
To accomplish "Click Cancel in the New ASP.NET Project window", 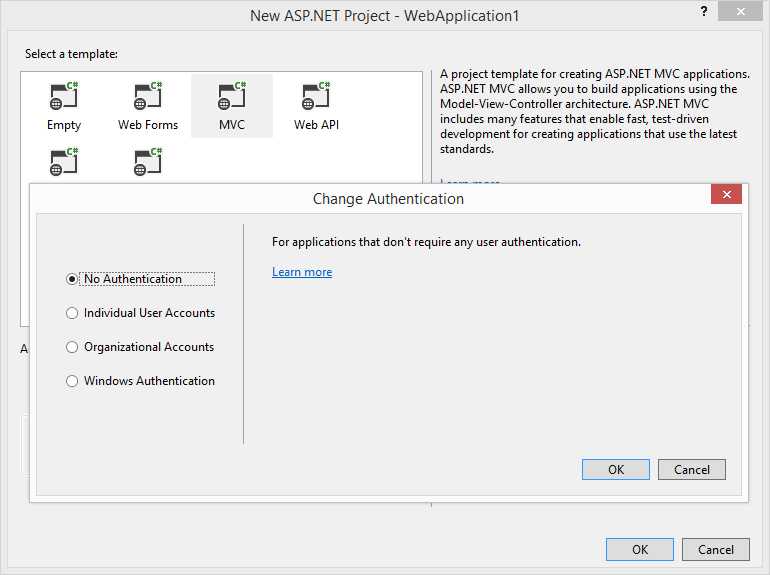I will [x=715, y=549].
